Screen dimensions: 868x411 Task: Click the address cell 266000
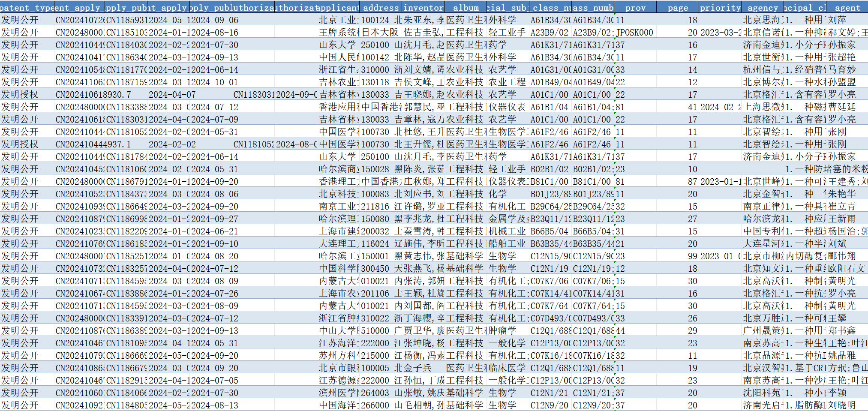point(375,405)
